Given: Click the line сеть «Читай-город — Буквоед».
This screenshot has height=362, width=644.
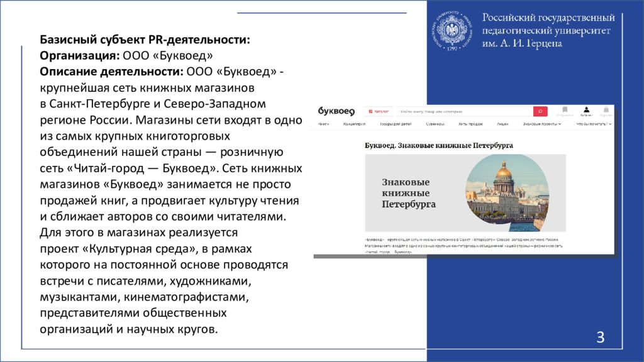Looking at the screenshot, I should point(128,168).
